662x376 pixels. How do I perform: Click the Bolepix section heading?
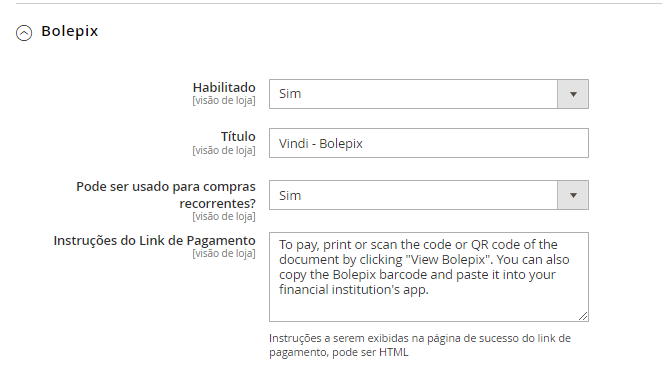coord(70,31)
